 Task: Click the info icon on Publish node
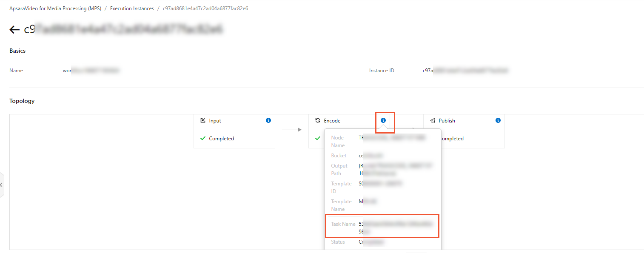click(x=498, y=120)
